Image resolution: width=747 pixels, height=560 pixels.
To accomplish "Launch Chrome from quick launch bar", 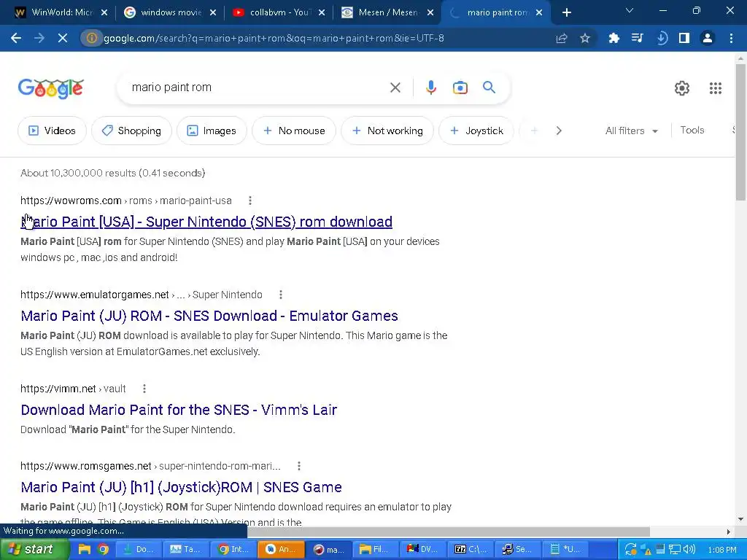I will pyautogui.click(x=103, y=550).
